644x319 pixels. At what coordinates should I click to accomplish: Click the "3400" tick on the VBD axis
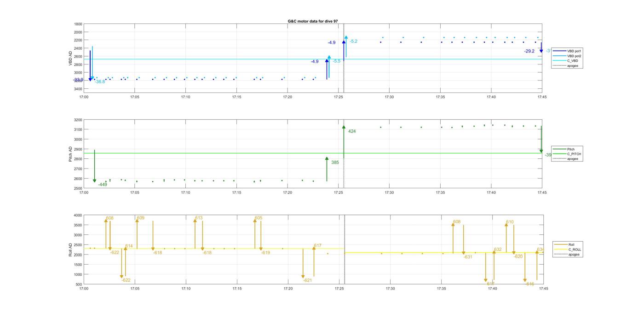78,89
